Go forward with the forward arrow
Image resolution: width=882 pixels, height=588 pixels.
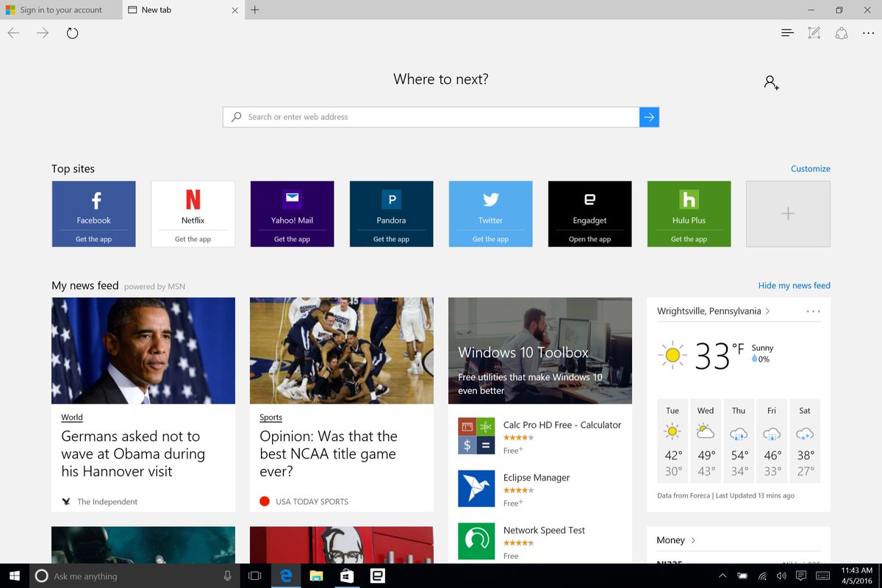click(43, 33)
